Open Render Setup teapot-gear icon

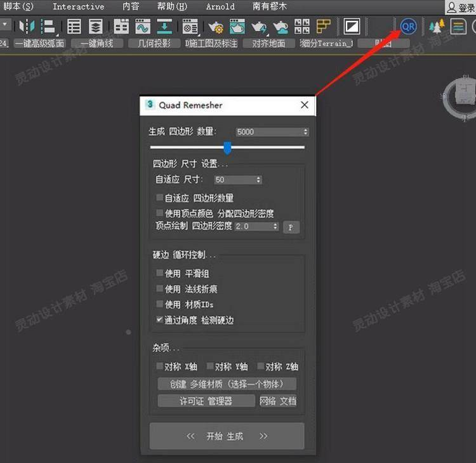point(216,27)
